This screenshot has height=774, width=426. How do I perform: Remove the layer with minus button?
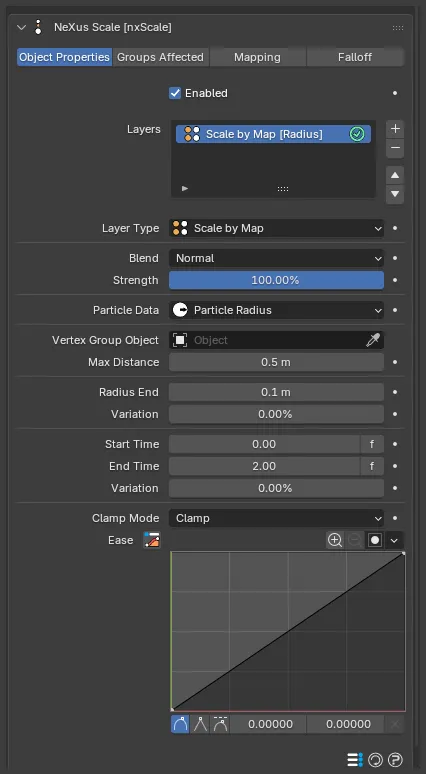click(395, 149)
